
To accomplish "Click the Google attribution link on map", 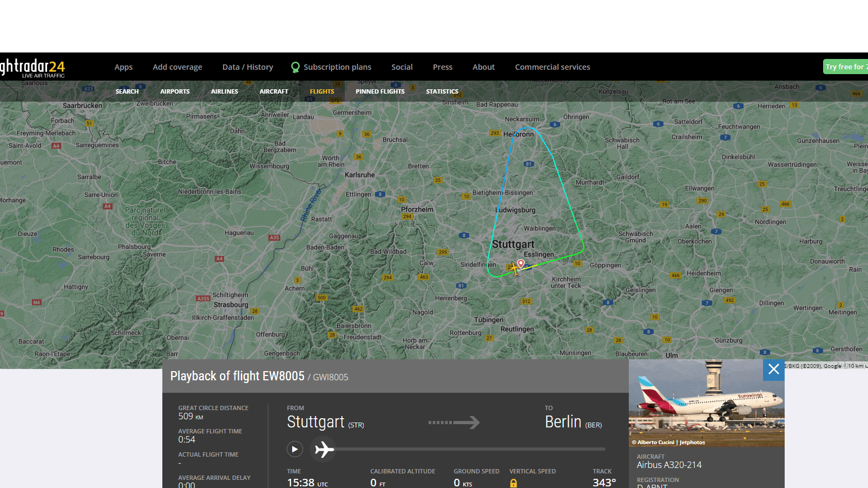I will [832, 366].
